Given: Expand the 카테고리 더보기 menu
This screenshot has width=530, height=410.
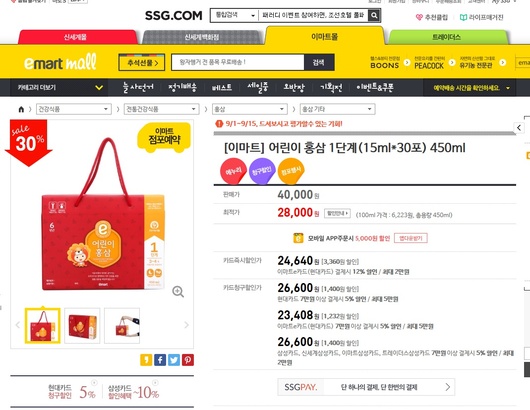Looking at the screenshot, I should (59, 88).
